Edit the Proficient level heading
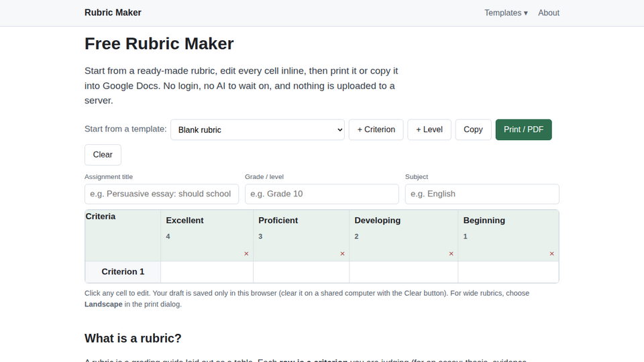 coord(278,221)
